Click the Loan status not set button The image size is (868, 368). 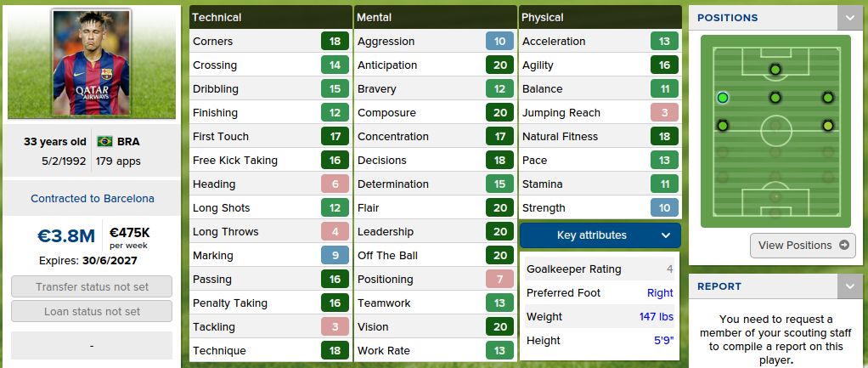click(x=92, y=312)
